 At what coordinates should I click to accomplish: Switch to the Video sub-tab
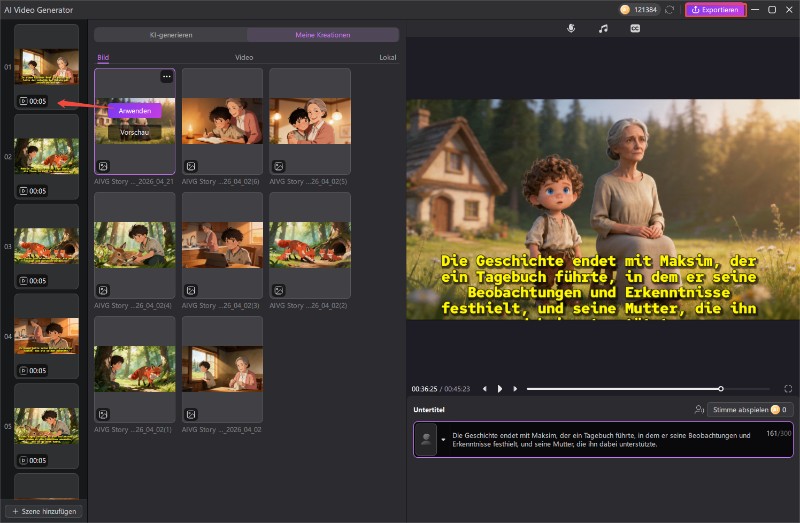click(x=244, y=58)
